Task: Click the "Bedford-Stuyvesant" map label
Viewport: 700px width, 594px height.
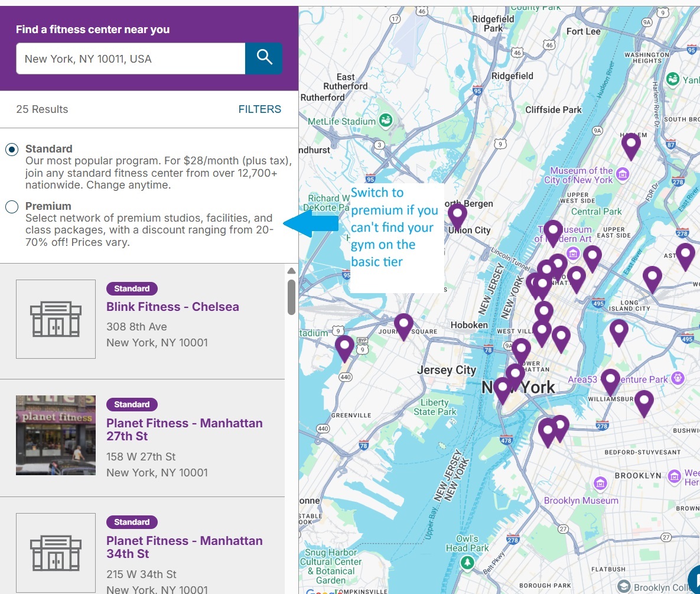Action: [643, 452]
